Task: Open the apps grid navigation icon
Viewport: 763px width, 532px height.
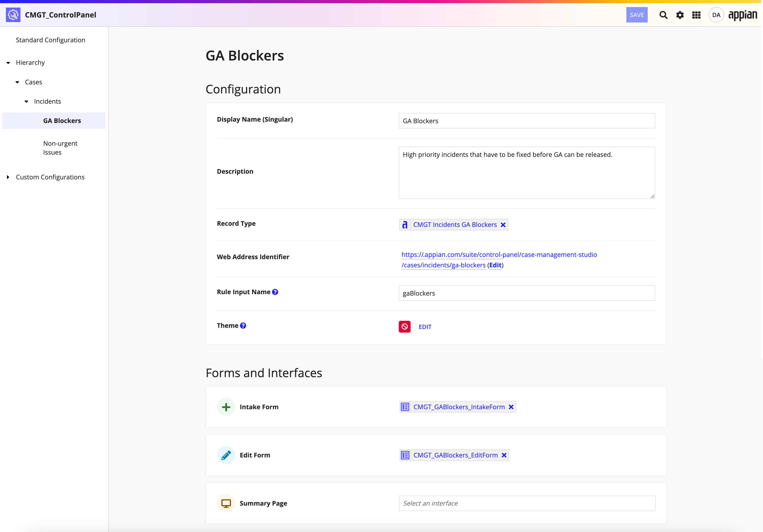Action: click(x=696, y=15)
